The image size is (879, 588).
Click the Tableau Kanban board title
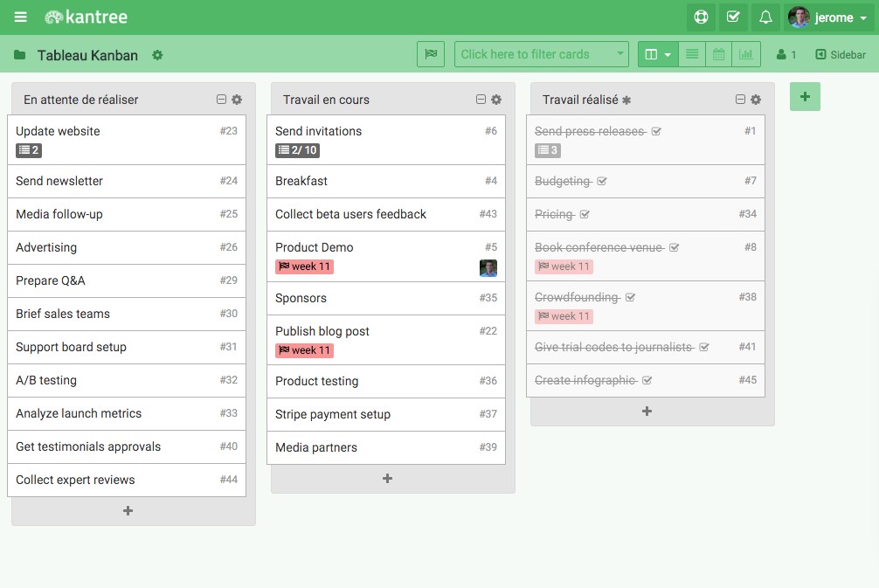[87, 55]
